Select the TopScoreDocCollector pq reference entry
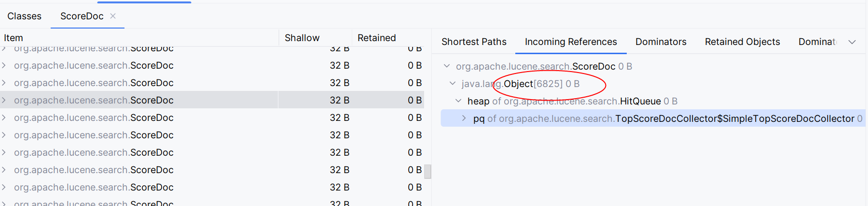868x206 pixels. click(x=663, y=118)
